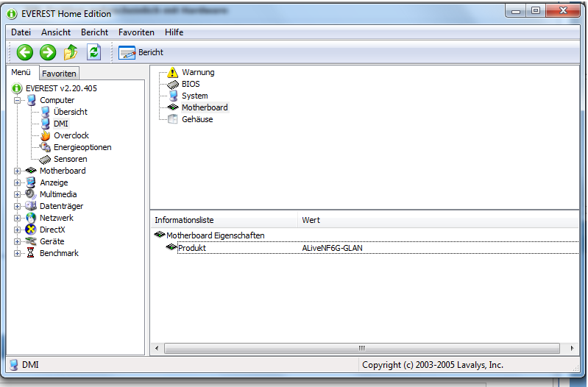This screenshot has height=387, width=588.
Task: Minimize the EVEREST window
Action: point(516,11)
